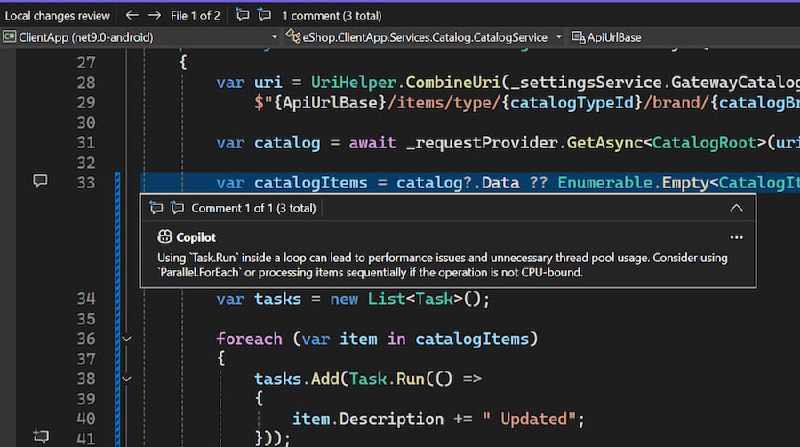Collapse the comment popup with chevron

pos(736,208)
